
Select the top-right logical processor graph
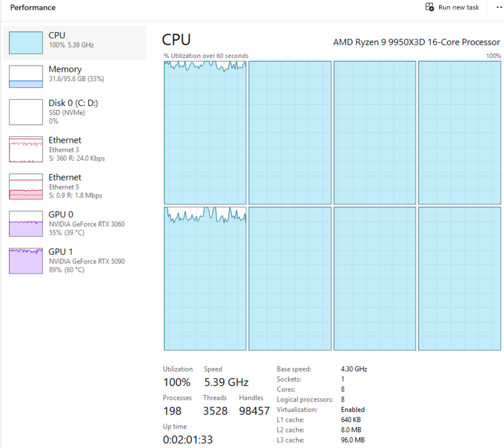tap(459, 133)
